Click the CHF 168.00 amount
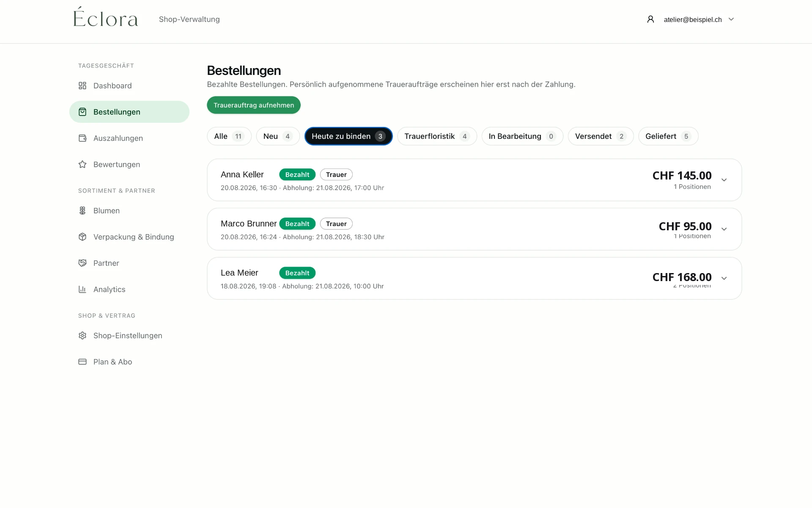 click(682, 277)
